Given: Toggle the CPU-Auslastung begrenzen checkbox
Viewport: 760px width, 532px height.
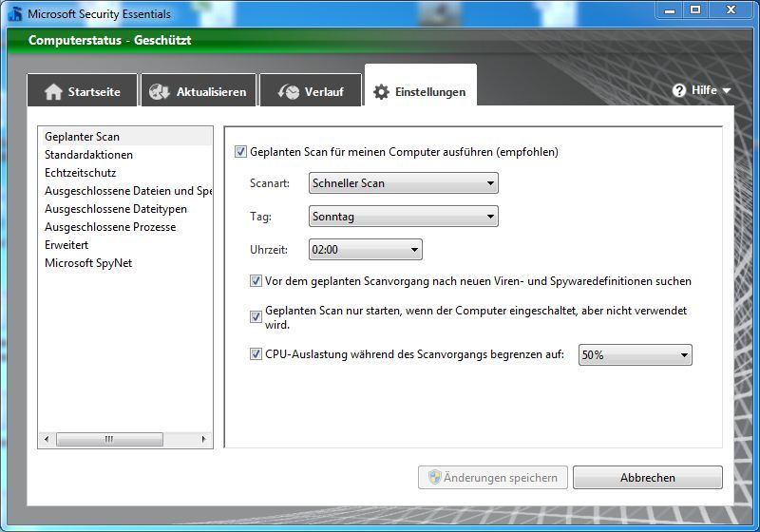Looking at the screenshot, I should pos(256,354).
